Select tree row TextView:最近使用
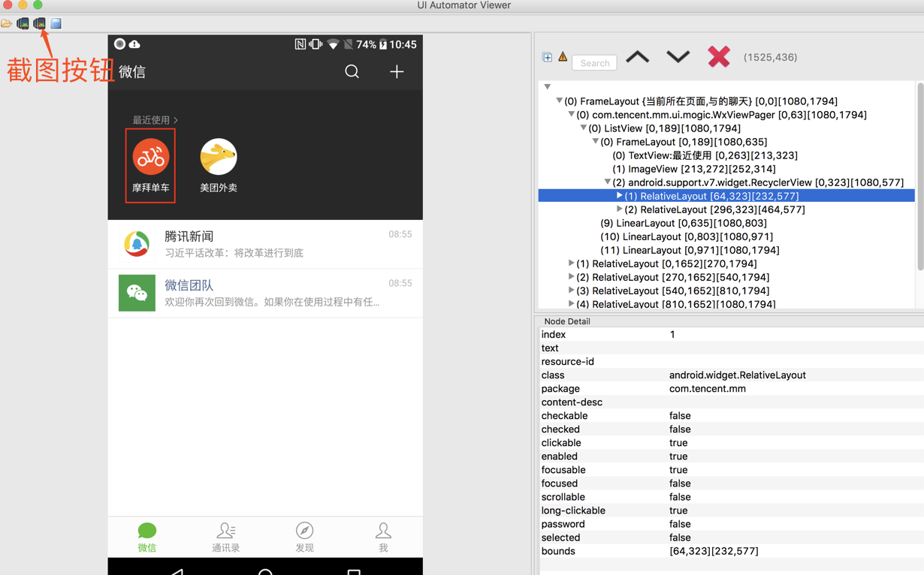Image resolution: width=924 pixels, height=575 pixels. (x=705, y=155)
